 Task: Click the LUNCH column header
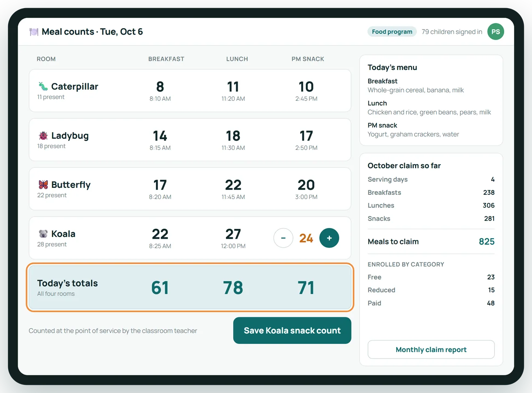(x=237, y=59)
